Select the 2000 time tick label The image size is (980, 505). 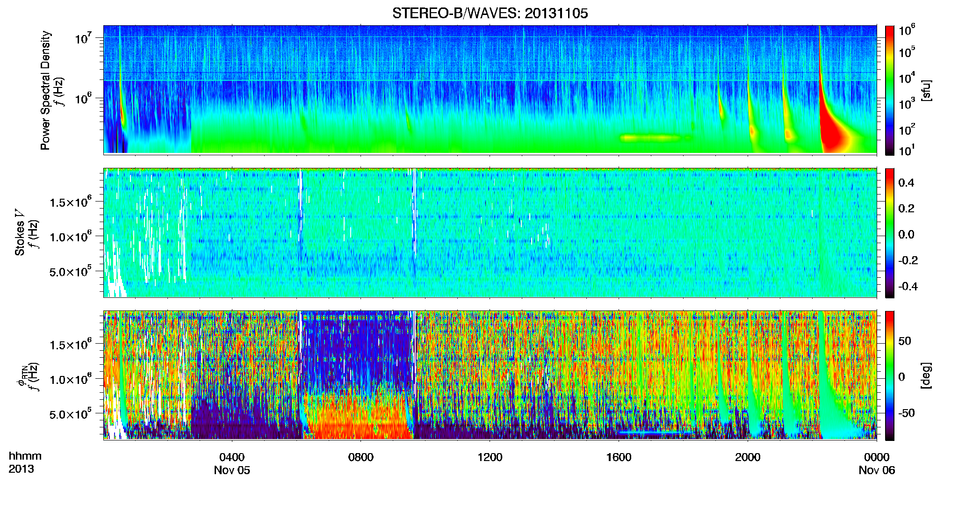[748, 457]
